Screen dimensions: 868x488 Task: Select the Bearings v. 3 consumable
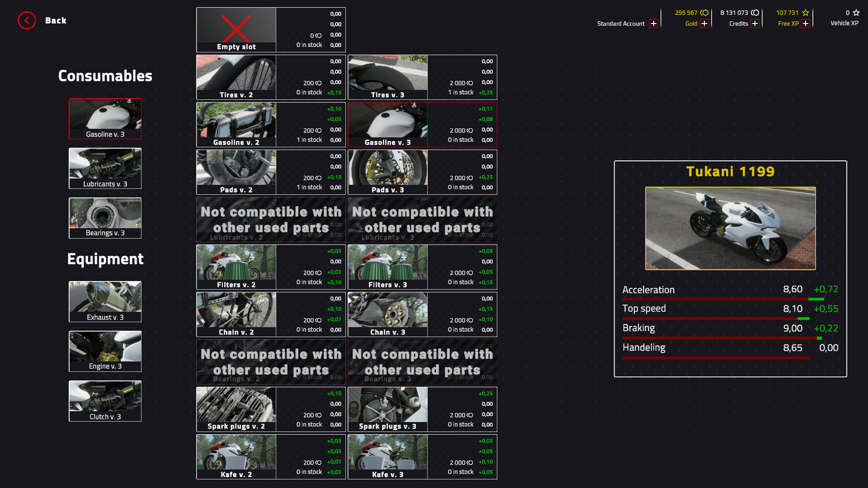coord(105,218)
